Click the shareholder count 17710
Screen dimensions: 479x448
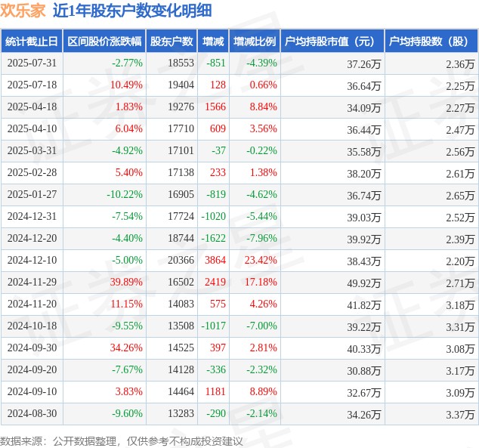pos(181,129)
